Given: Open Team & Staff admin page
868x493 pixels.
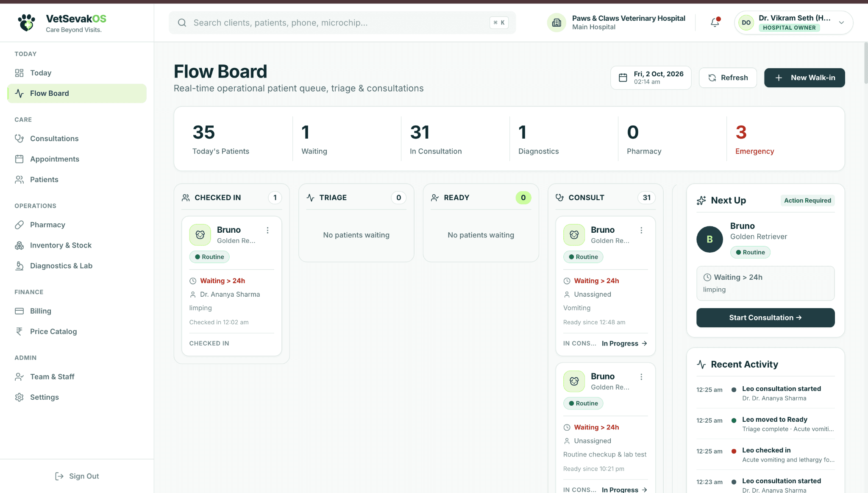Looking at the screenshot, I should (x=77, y=377).
